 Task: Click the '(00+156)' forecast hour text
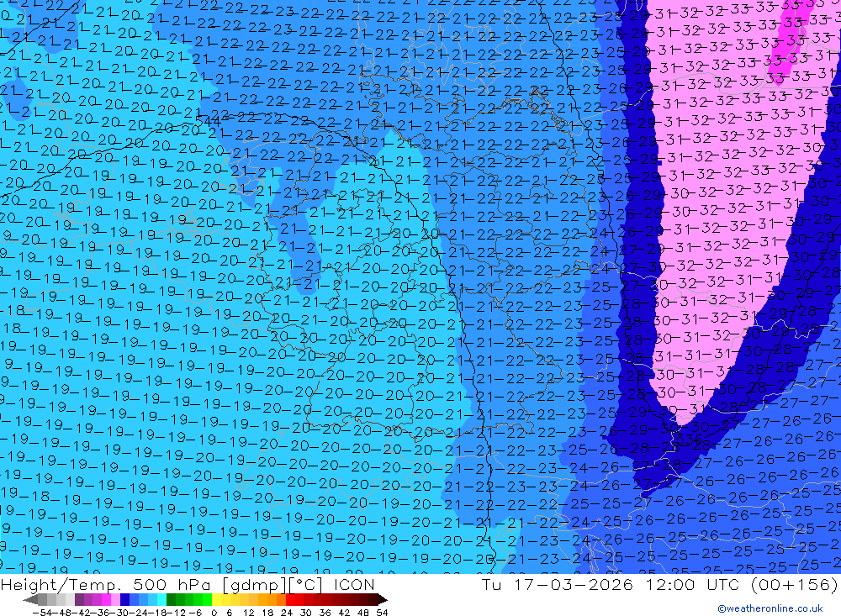pyautogui.click(x=795, y=584)
